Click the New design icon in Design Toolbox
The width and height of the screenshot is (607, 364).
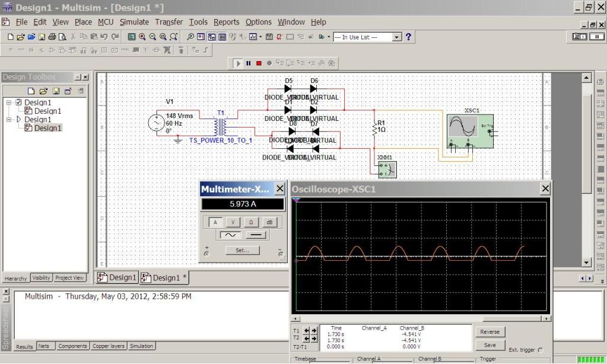31,91
